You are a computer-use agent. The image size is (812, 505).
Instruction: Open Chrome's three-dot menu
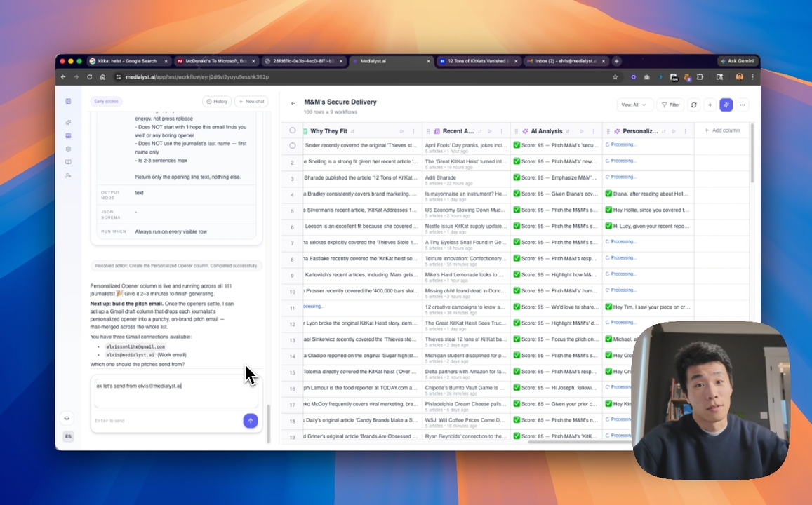(752, 77)
